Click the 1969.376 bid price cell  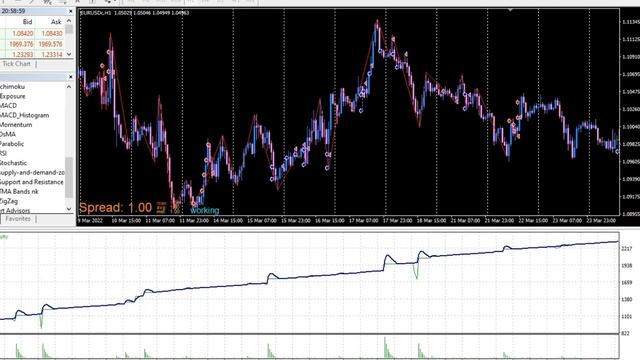click(x=21, y=44)
